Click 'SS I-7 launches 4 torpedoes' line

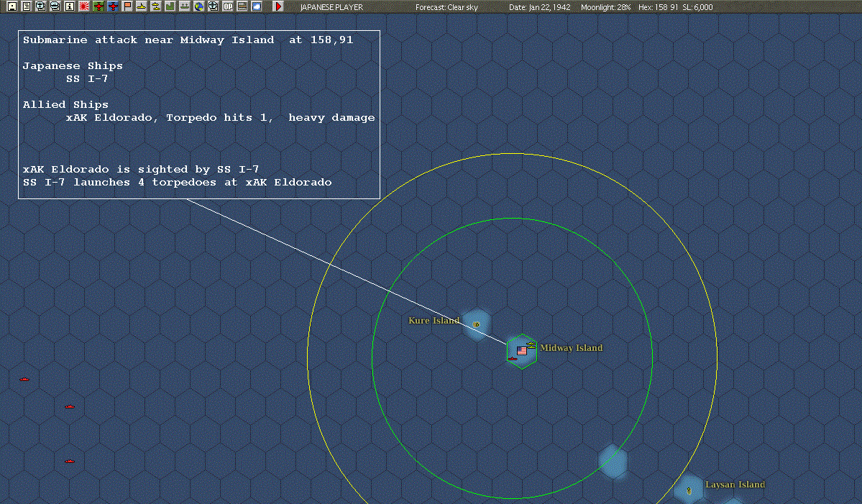click(x=177, y=183)
